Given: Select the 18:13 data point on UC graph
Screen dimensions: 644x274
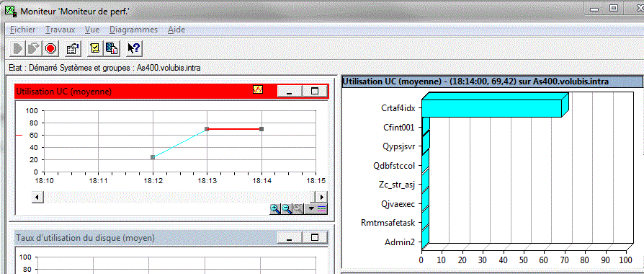Looking at the screenshot, I should [207, 129].
